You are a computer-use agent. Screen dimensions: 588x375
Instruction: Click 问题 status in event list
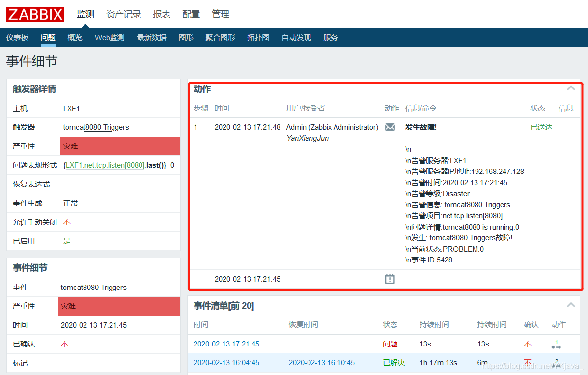tap(390, 344)
